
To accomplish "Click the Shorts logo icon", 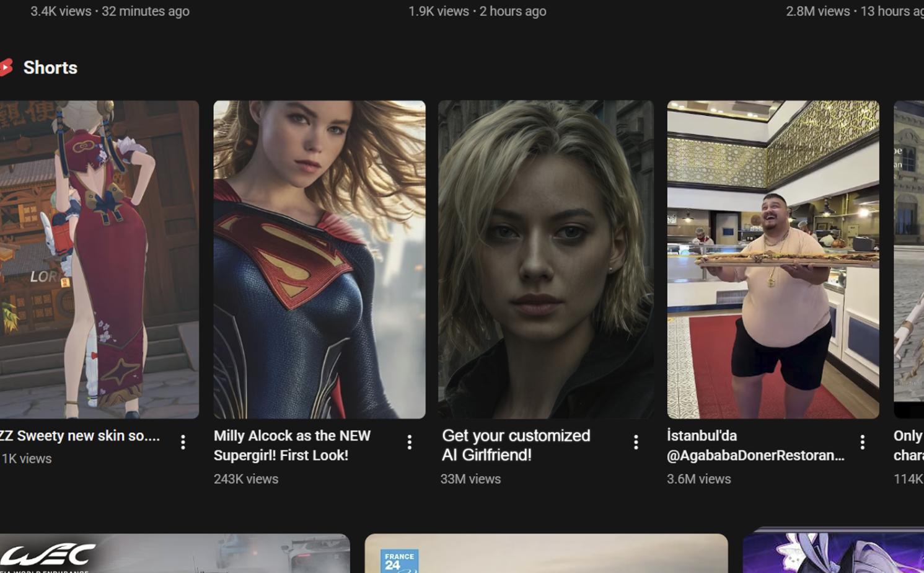I will [6, 68].
